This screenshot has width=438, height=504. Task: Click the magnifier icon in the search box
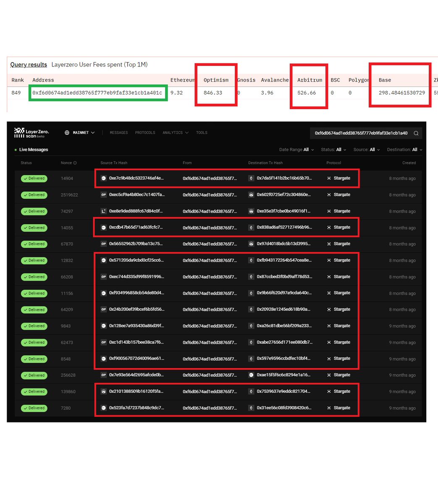pyautogui.click(x=416, y=133)
